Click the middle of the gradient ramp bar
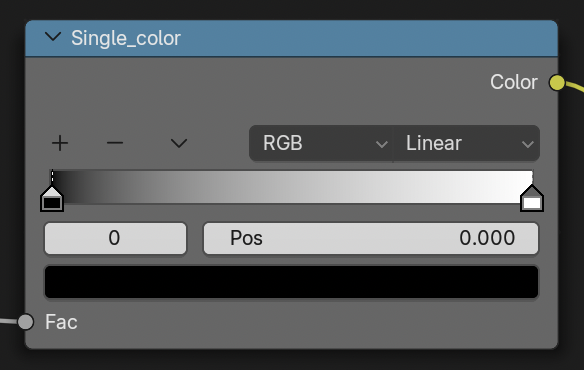This screenshot has width=584, height=370. [292, 187]
